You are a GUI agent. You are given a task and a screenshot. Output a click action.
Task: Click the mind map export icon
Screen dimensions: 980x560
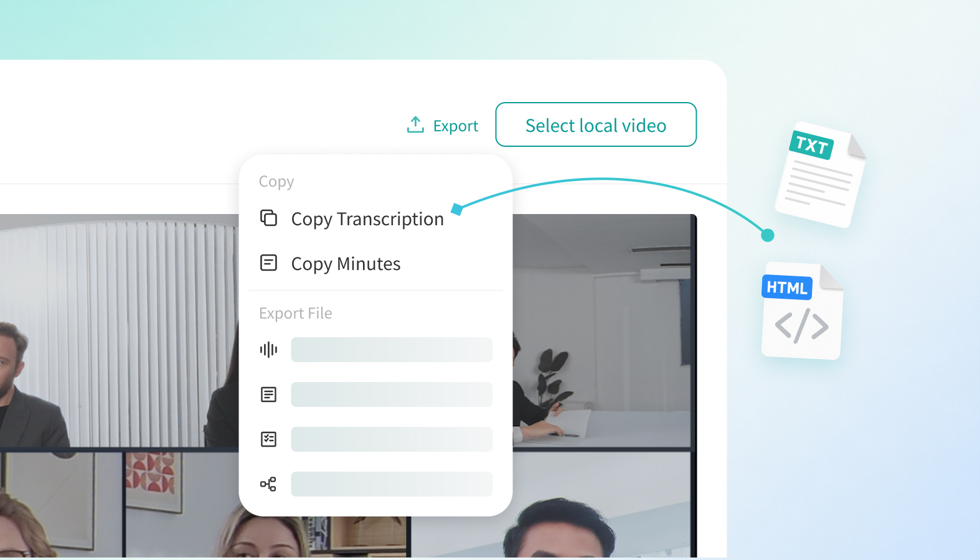click(x=268, y=484)
